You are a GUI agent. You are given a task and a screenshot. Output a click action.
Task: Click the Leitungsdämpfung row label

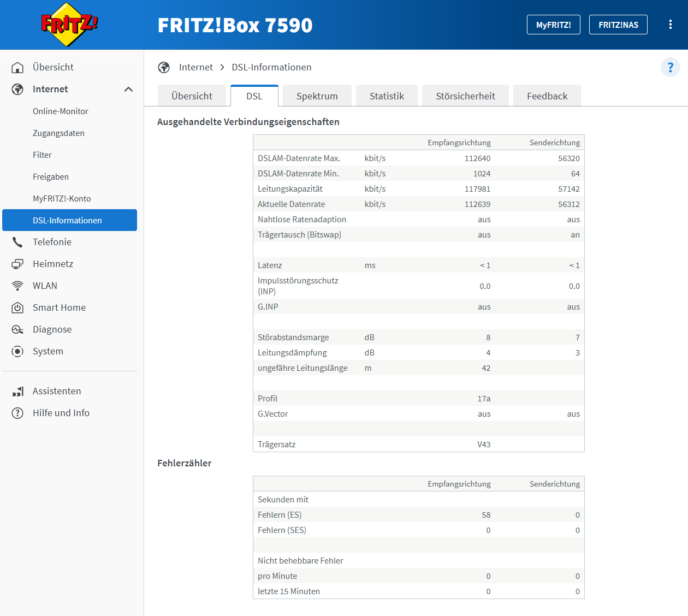click(x=292, y=353)
